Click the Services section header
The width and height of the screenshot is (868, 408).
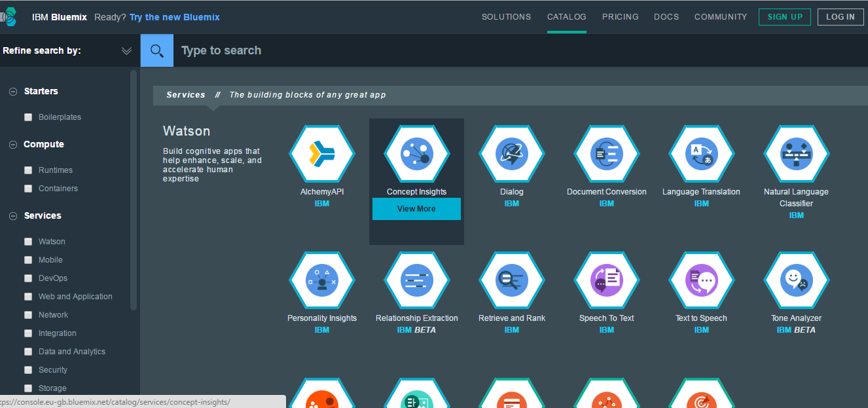point(186,95)
